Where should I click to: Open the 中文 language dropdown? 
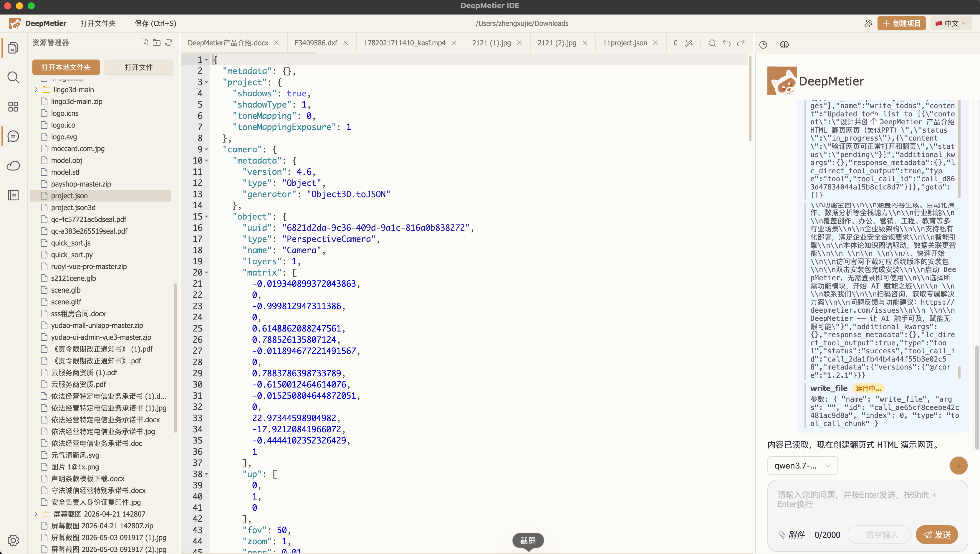tap(951, 23)
